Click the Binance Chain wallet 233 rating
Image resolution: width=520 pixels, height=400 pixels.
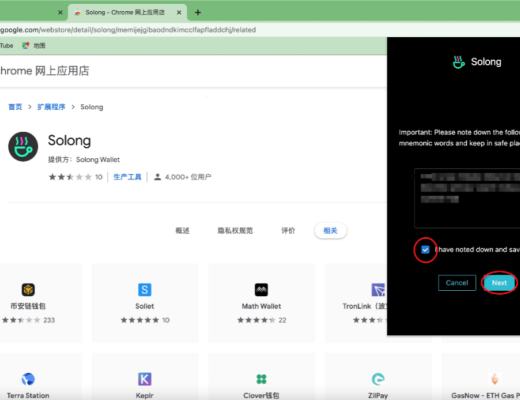click(x=28, y=320)
